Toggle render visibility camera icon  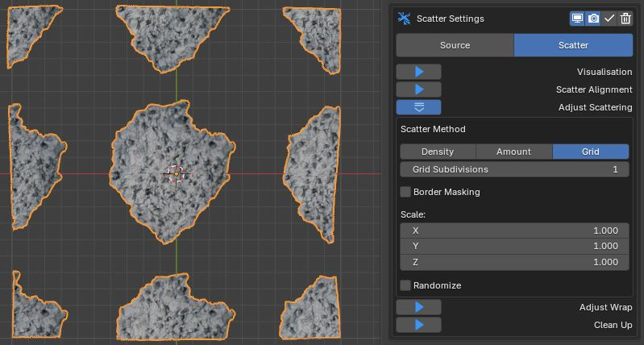[x=593, y=19]
